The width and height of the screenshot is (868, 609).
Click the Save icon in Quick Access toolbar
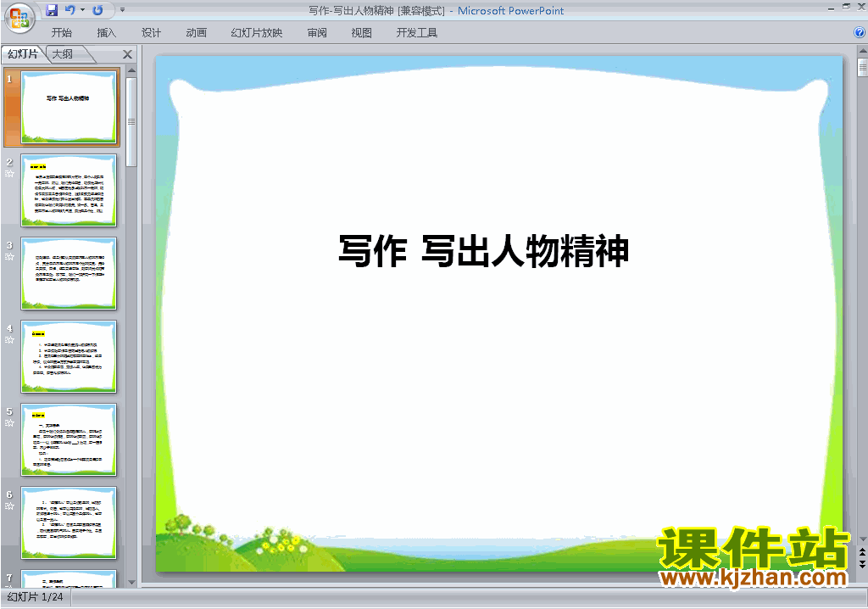pos(52,10)
